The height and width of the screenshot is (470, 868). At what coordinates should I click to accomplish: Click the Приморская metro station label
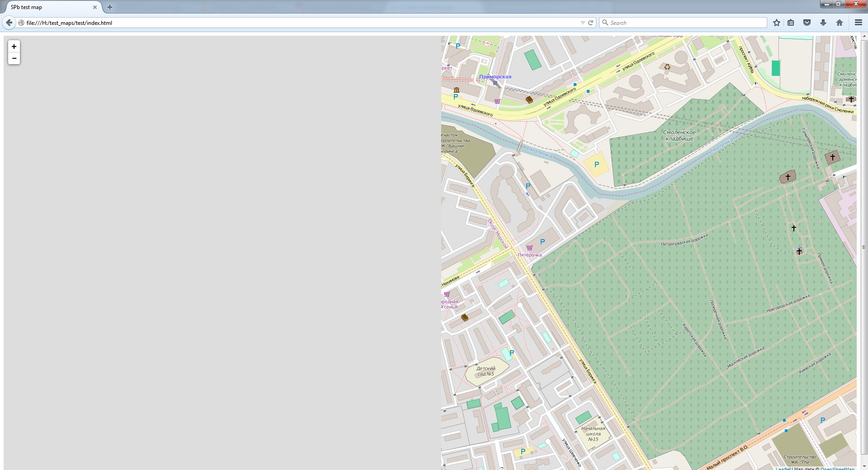point(495,77)
